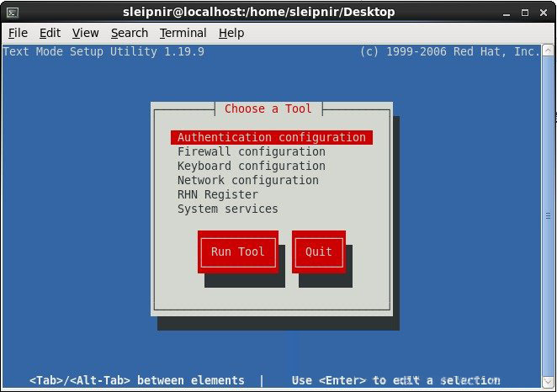Select Authentication configuration in the tool list
Image resolution: width=557 pixels, height=392 pixels.
point(271,137)
